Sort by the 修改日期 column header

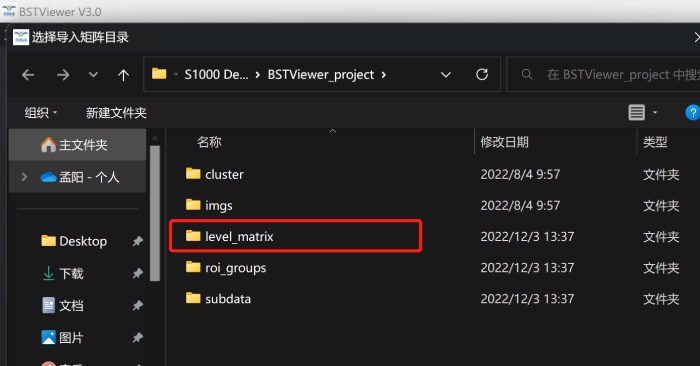[x=504, y=142]
